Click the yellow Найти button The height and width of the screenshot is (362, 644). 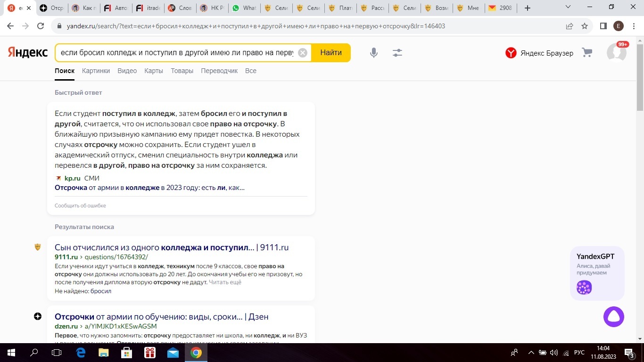click(331, 53)
